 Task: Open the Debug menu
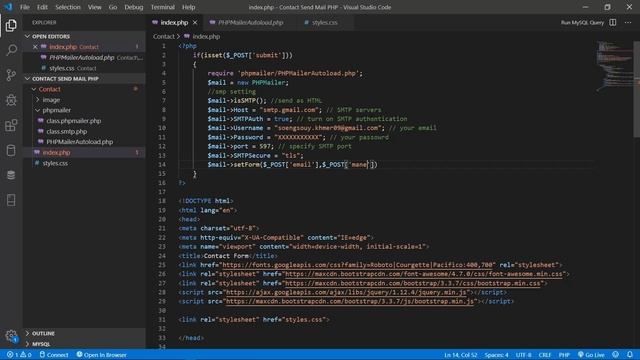point(134,7)
